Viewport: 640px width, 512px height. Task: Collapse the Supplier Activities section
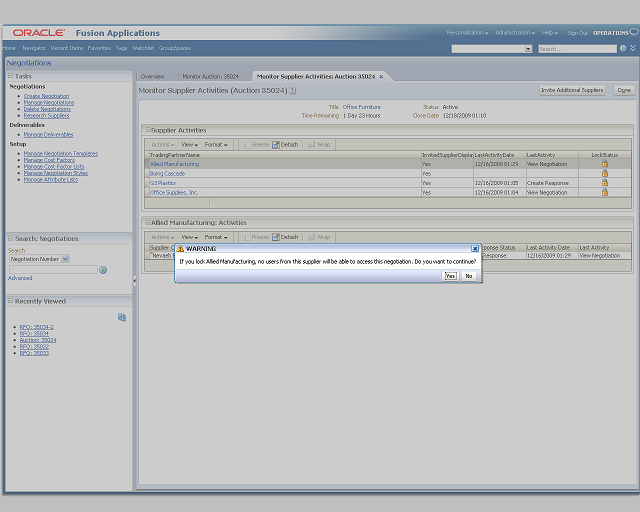point(148,130)
